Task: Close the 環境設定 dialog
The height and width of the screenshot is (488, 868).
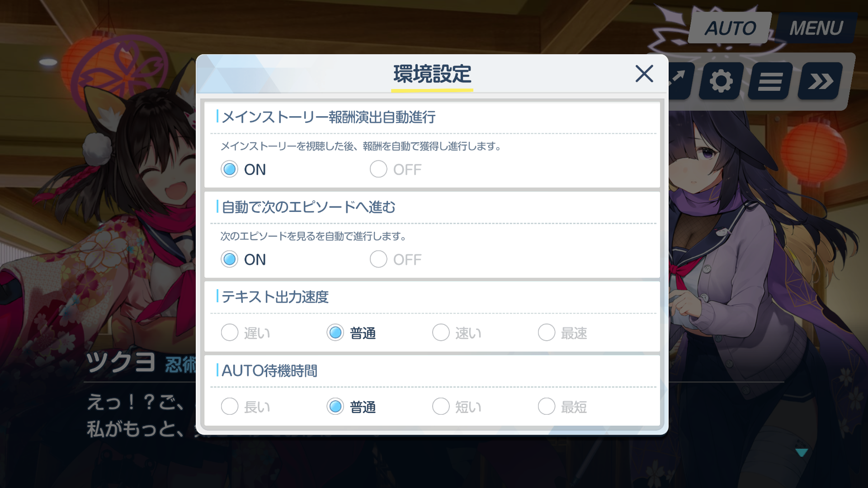Action: point(644,74)
